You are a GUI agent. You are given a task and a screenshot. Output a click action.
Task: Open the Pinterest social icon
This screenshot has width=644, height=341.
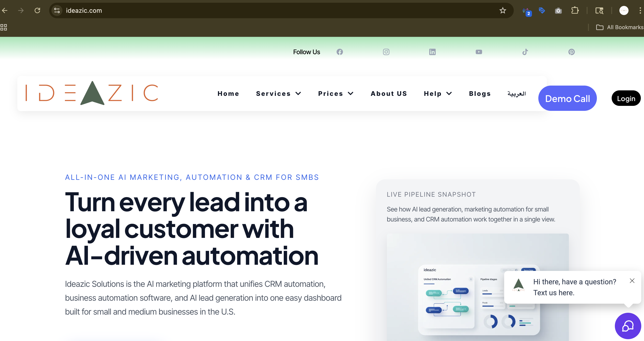571,52
